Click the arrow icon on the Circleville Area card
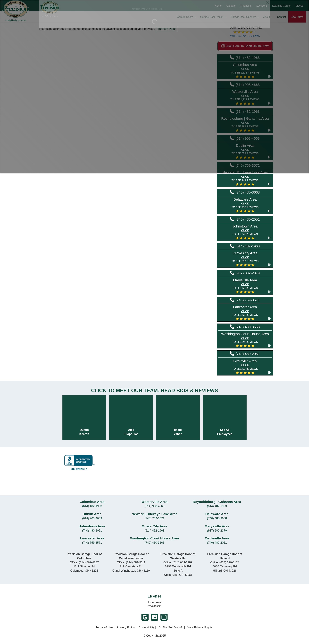This screenshot has height=644, width=309. [270, 372]
